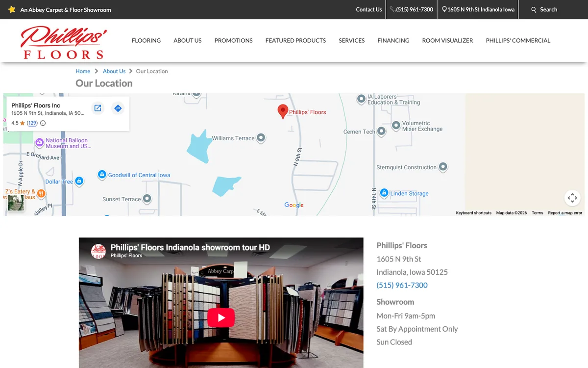Call (515) 961-7300 from top bar
Viewport: 588px width, 368px height.
[412, 9]
